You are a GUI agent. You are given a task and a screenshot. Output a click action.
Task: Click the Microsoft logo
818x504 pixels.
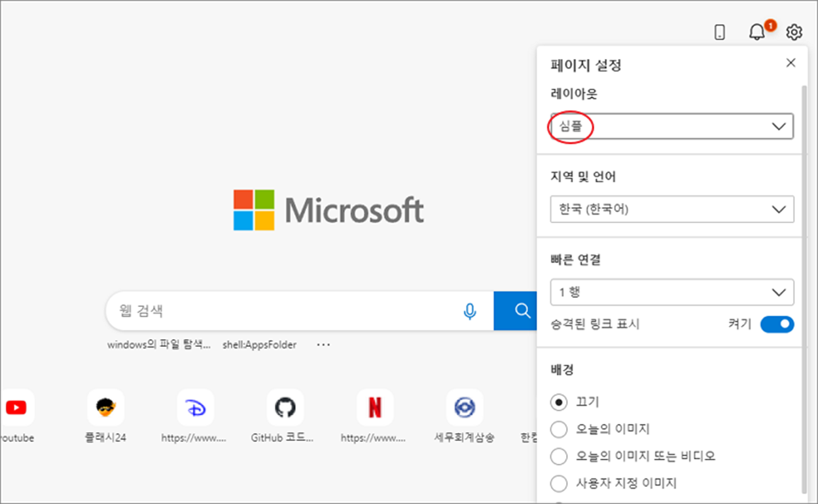(329, 210)
